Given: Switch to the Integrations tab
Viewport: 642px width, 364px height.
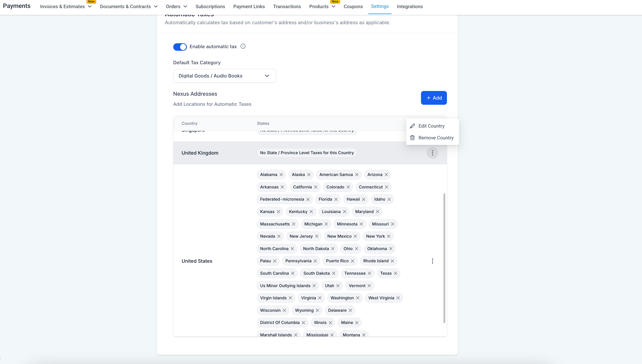Looking at the screenshot, I should click(409, 6).
